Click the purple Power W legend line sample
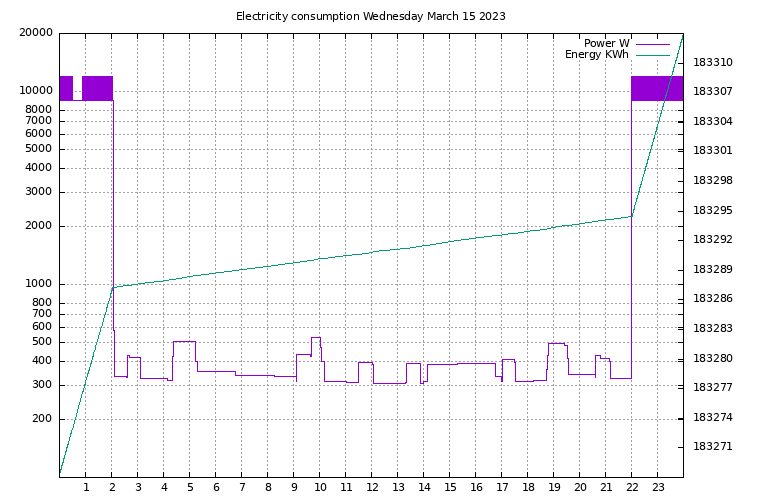Screen dimensions: 768x500 [653, 44]
